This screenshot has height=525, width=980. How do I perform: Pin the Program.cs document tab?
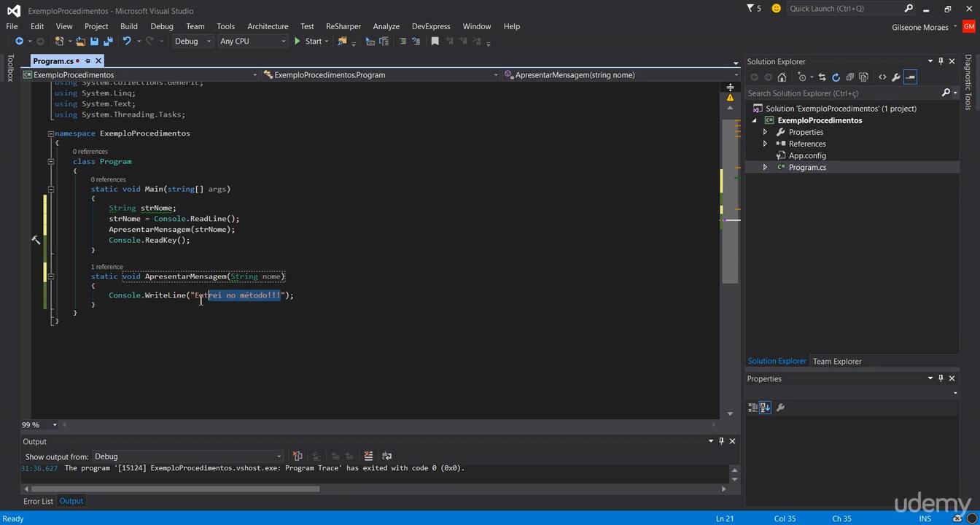pyautogui.click(x=87, y=61)
